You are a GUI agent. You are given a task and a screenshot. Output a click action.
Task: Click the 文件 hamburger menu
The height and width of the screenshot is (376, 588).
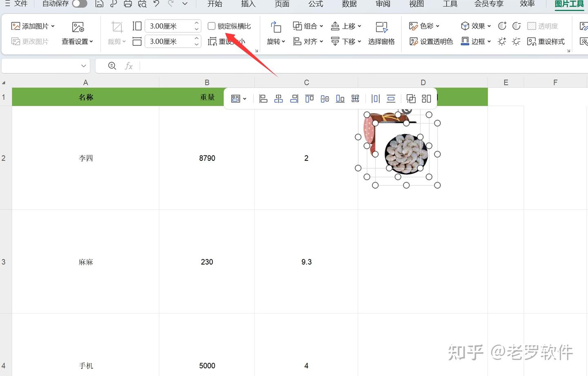pos(16,4)
